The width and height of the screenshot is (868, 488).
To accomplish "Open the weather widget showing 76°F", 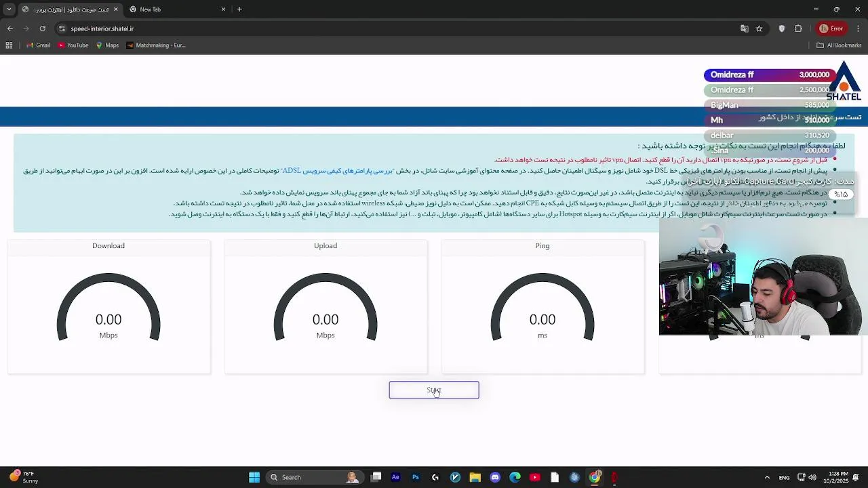I will (x=24, y=477).
